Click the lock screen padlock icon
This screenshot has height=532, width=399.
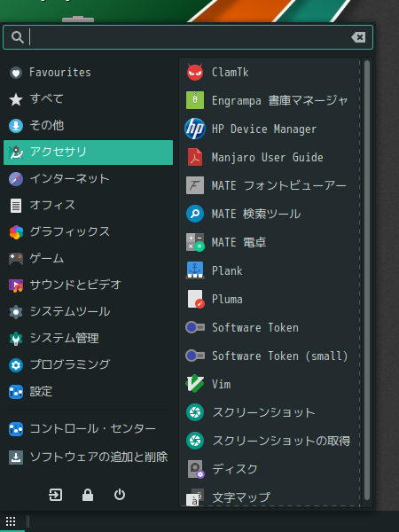click(x=88, y=495)
